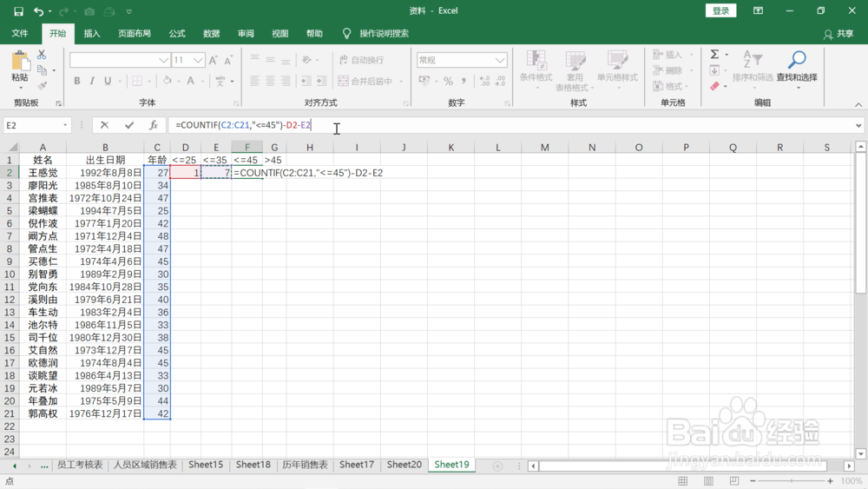Open Conditional Formatting menu
This screenshot has width=868, height=489.
click(x=536, y=70)
